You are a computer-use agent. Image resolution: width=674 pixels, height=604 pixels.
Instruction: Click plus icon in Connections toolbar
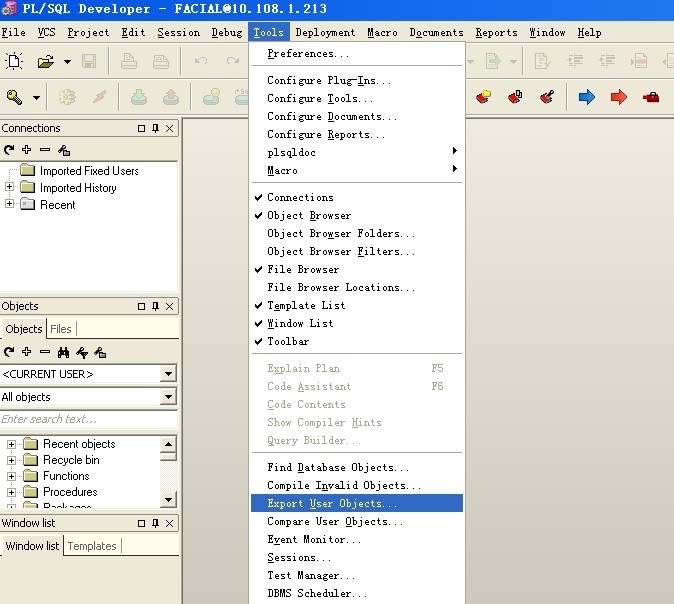(x=27, y=150)
